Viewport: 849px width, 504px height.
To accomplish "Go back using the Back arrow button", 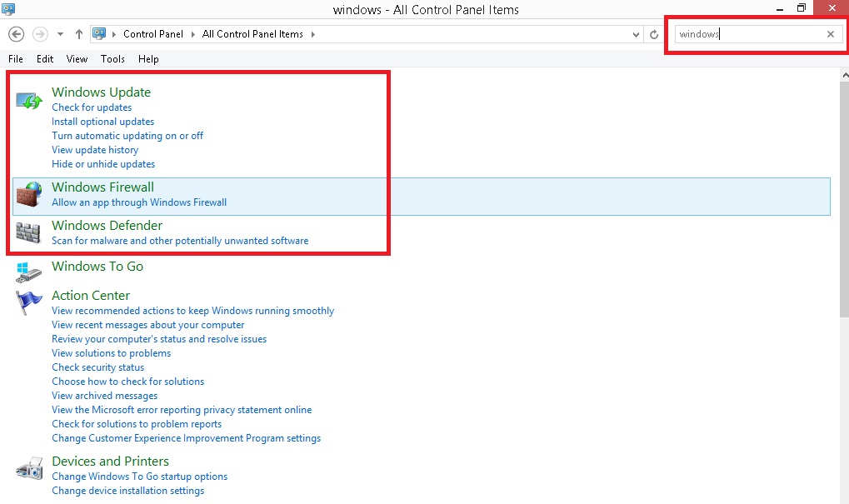I will [x=16, y=34].
